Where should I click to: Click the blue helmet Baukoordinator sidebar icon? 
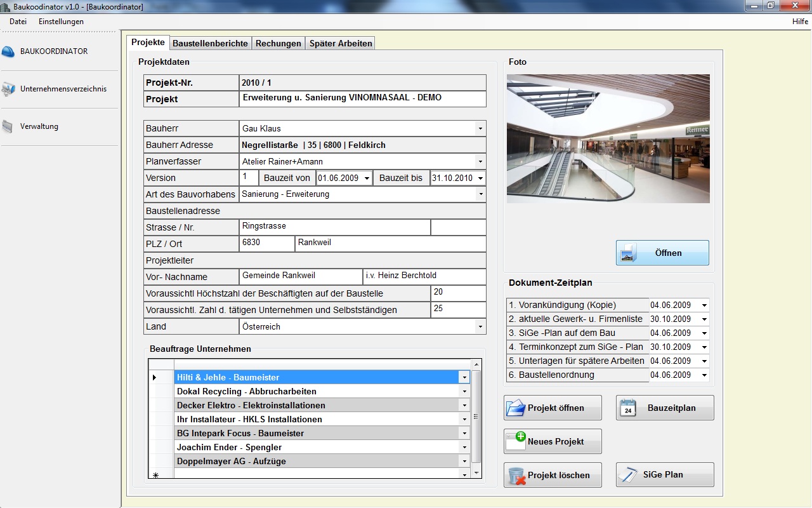point(8,52)
